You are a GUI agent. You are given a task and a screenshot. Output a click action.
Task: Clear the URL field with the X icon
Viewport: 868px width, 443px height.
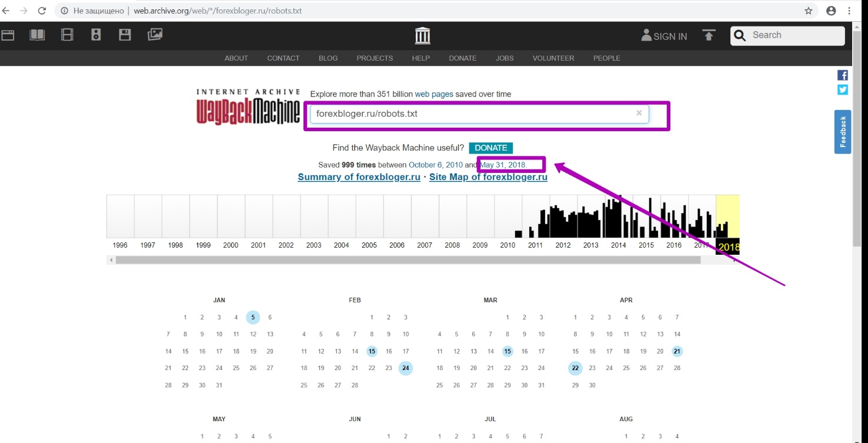pyautogui.click(x=639, y=113)
